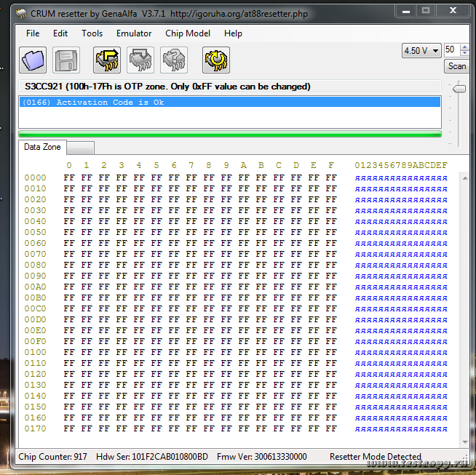Select the blank tab beside Data Zone
The image size is (476, 475).
[x=80, y=148]
